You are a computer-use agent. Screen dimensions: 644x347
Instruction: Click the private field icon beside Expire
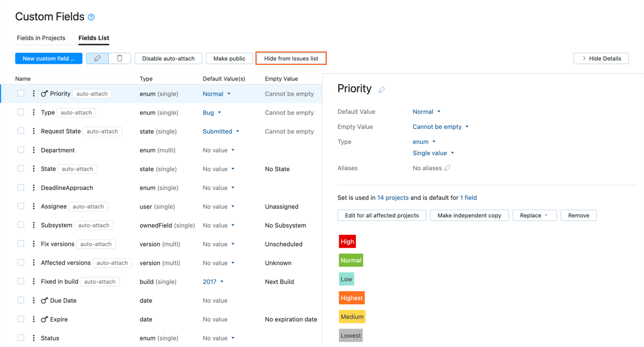click(x=44, y=319)
